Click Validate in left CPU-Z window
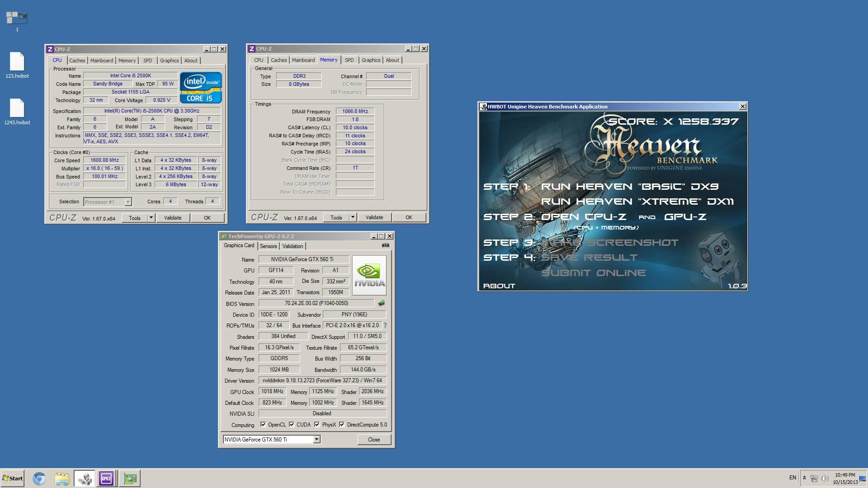This screenshot has width=868, height=488. [173, 218]
